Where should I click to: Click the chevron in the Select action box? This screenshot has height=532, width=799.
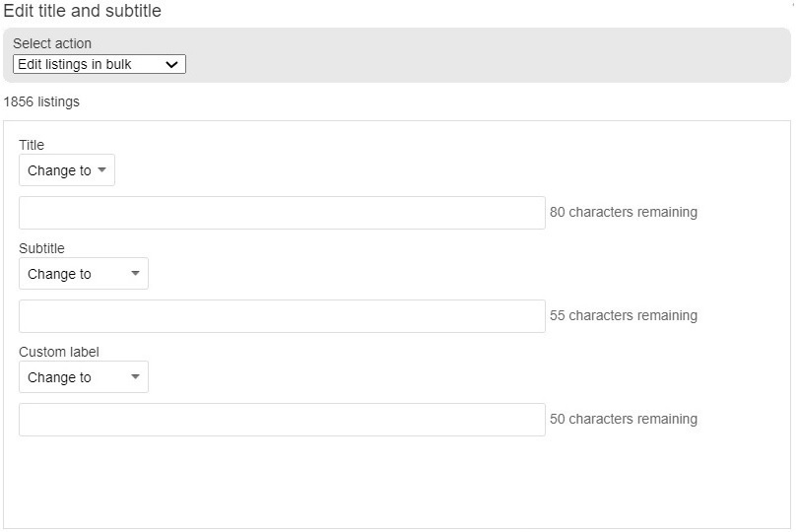(x=171, y=65)
